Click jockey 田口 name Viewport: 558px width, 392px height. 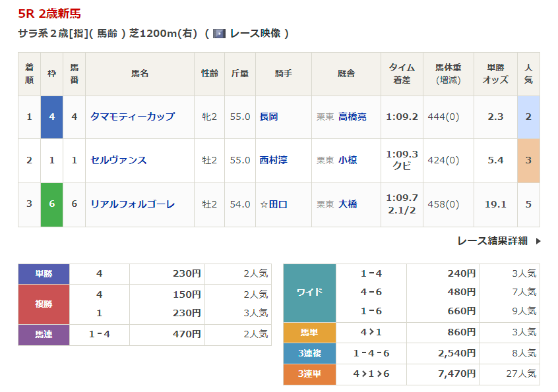(x=278, y=204)
